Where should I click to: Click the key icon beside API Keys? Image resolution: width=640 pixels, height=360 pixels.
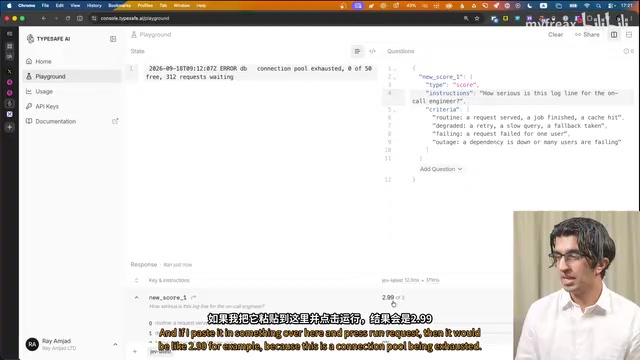(x=29, y=106)
